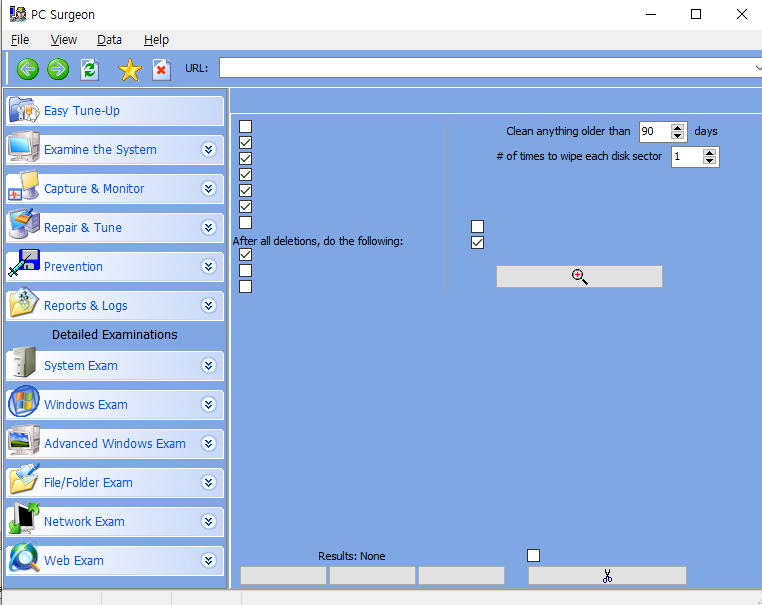
Task: Click the Advanced Windows Exam icon
Action: click(x=24, y=440)
